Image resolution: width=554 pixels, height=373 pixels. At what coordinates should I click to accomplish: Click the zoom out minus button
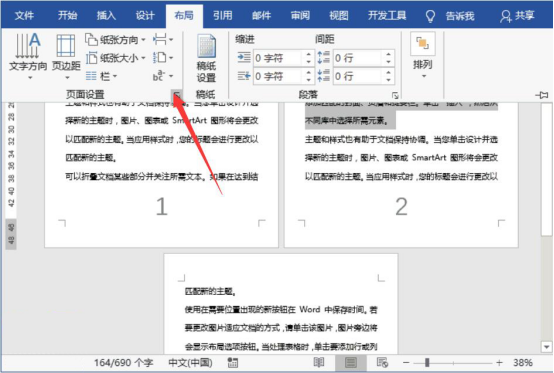(406, 363)
